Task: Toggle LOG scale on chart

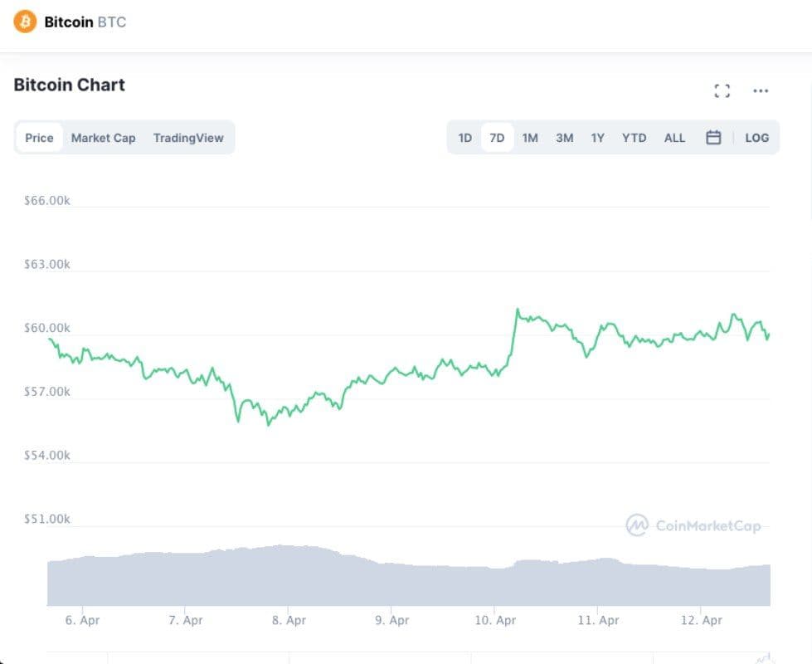Action: tap(756, 138)
